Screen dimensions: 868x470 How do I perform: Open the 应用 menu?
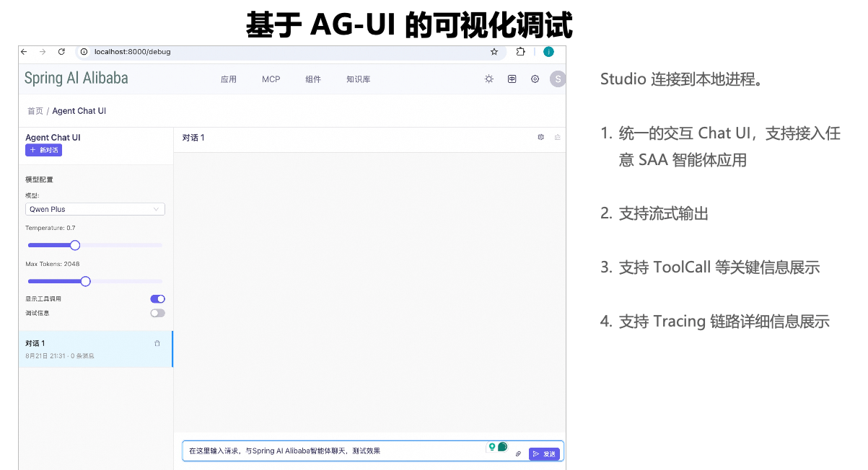[229, 79]
